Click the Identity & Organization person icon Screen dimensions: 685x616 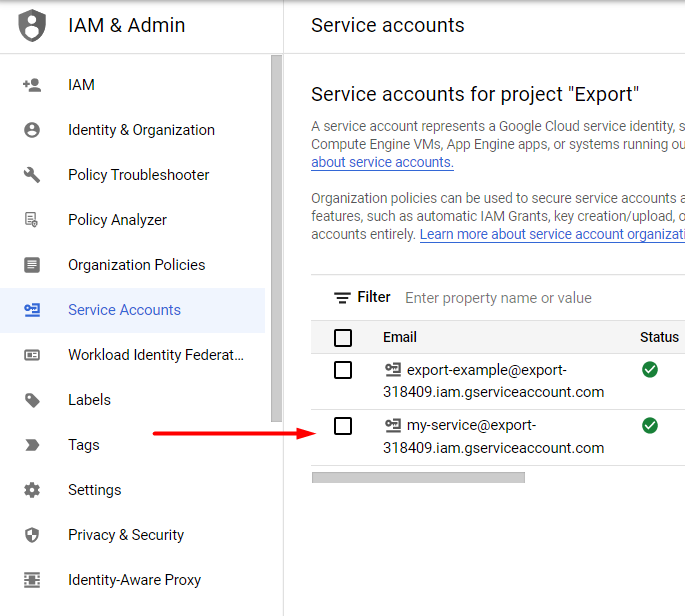pyautogui.click(x=32, y=130)
